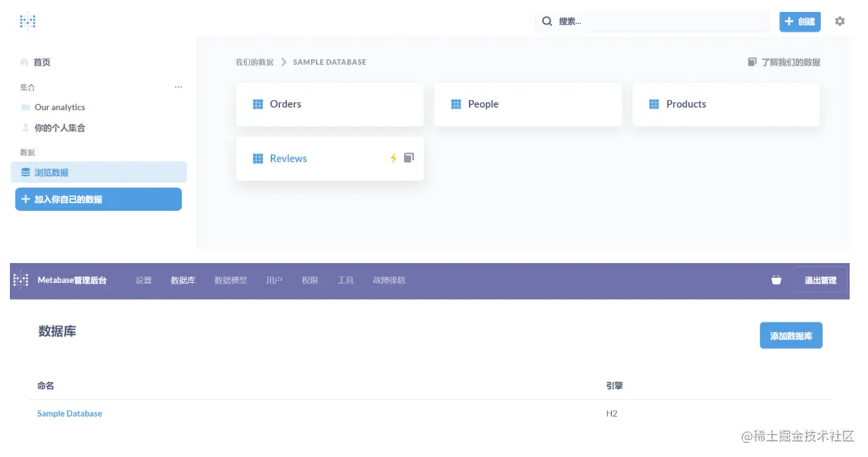Click the search magnifier icon
The height and width of the screenshot is (457, 868).
(547, 21)
